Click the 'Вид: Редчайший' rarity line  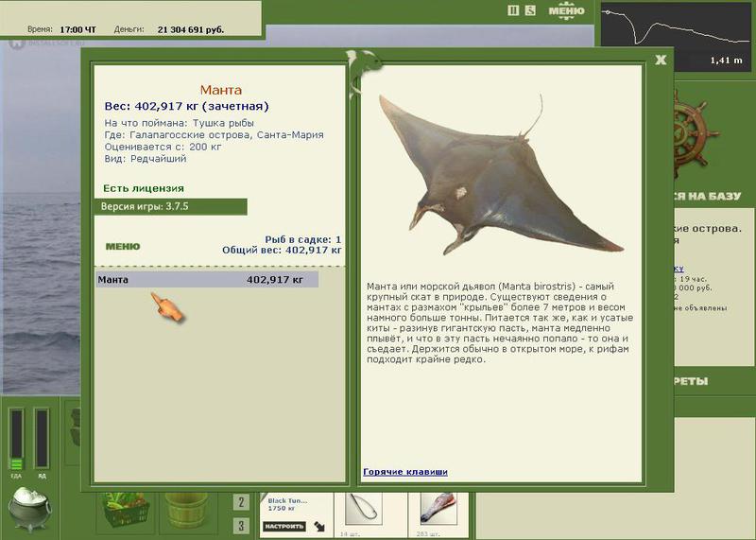pyautogui.click(x=146, y=159)
